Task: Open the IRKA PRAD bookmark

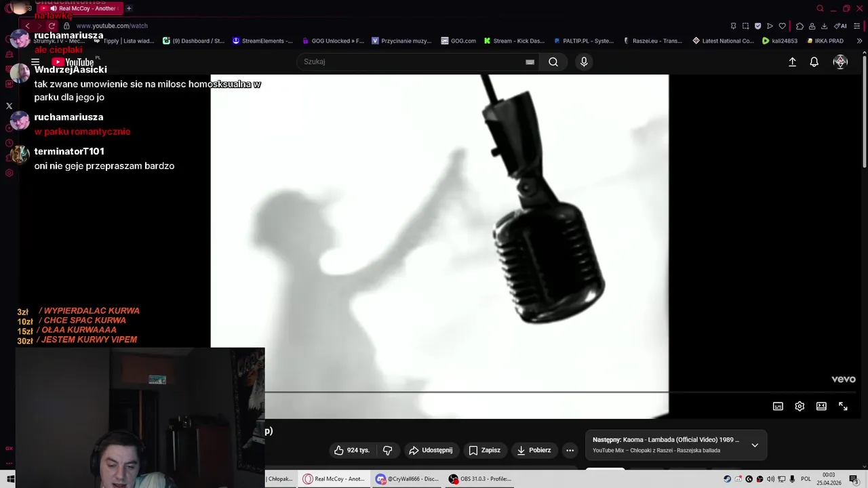Action: [x=825, y=41]
